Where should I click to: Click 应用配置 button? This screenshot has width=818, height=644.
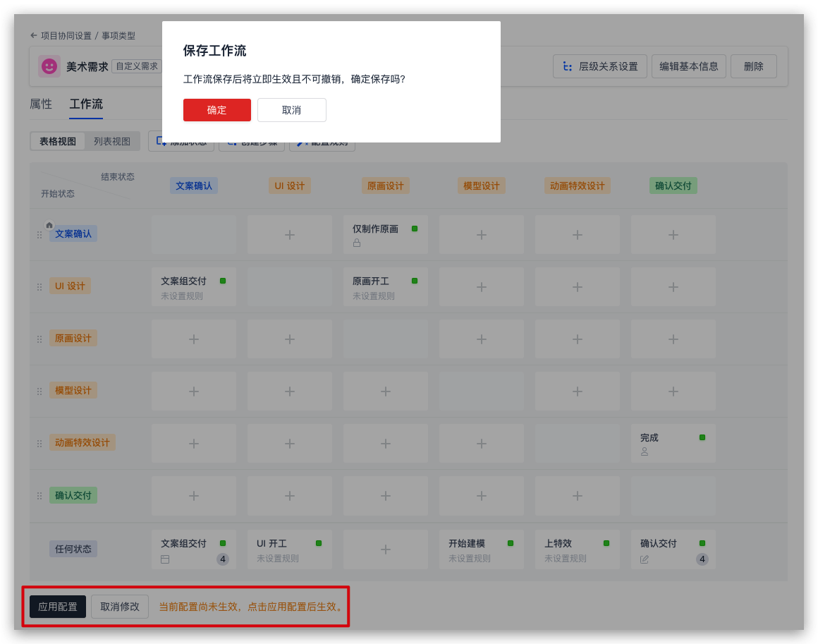click(58, 607)
